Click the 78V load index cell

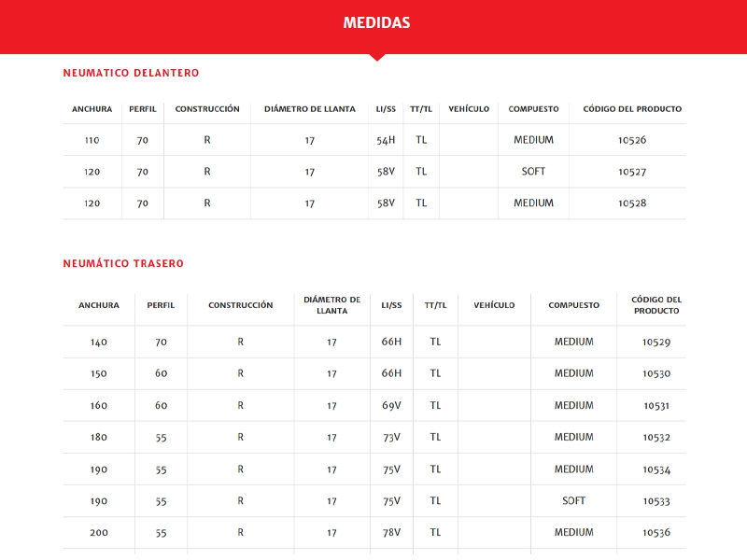391,533
